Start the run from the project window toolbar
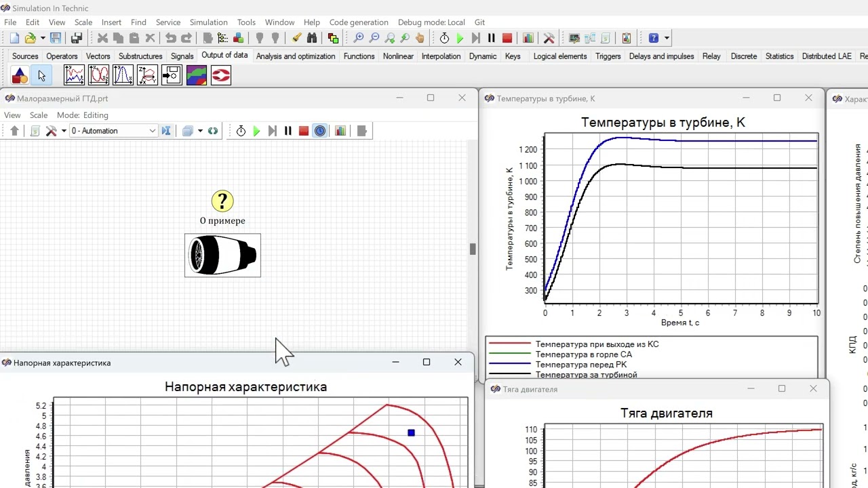 (256, 131)
